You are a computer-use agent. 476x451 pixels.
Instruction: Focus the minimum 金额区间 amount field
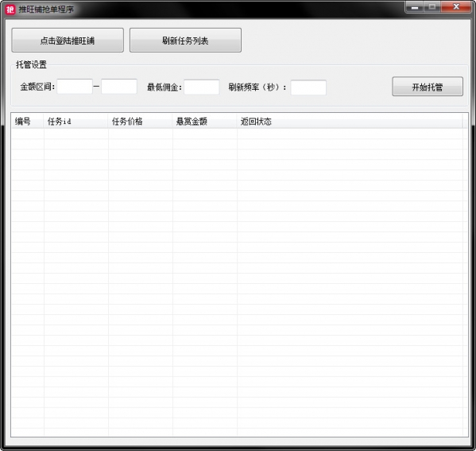[75, 87]
